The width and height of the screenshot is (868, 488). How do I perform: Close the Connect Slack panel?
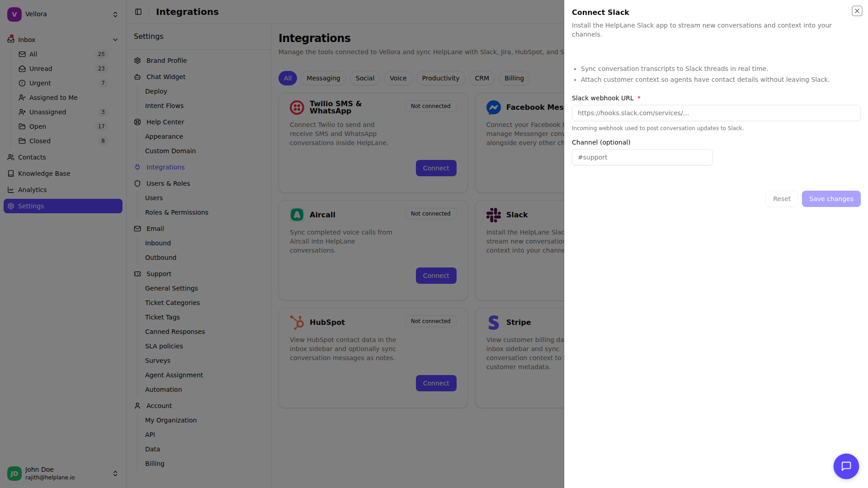point(857,11)
